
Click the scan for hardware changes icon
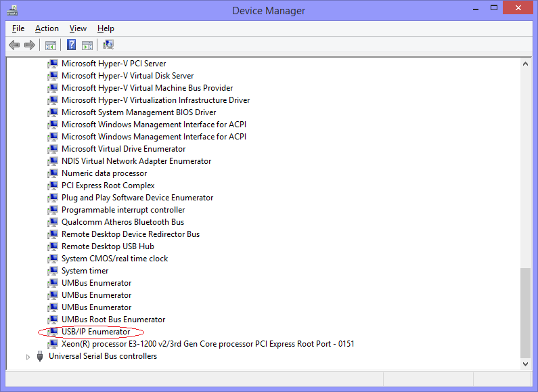click(108, 45)
